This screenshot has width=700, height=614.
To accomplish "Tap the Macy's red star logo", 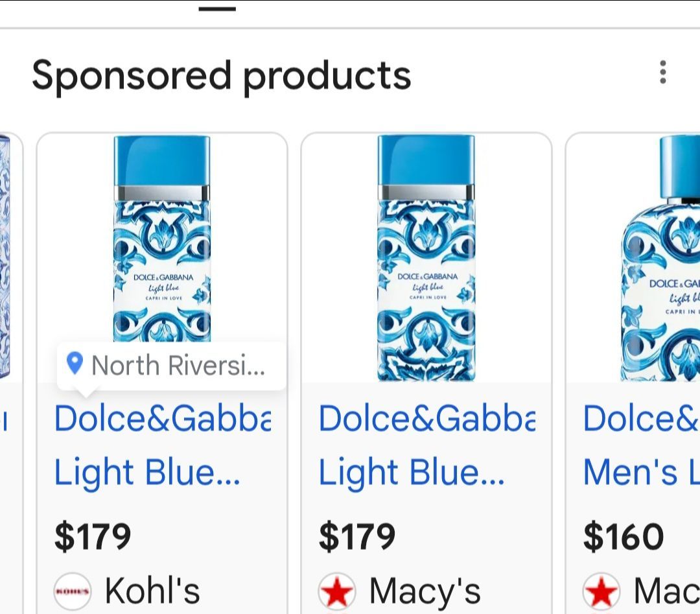I will (337, 591).
